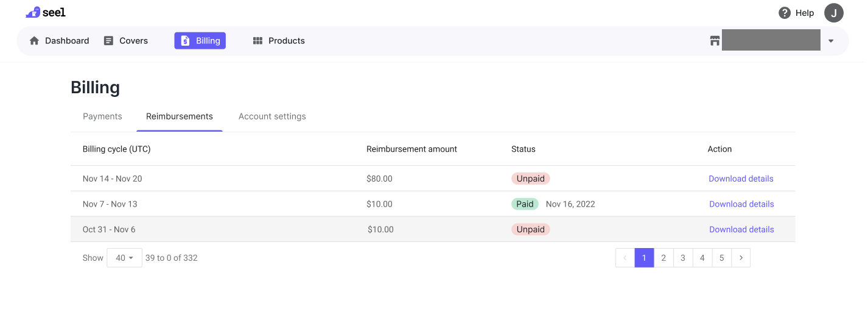868x323 pixels.
Task: Open the J user avatar menu
Action: tap(833, 13)
